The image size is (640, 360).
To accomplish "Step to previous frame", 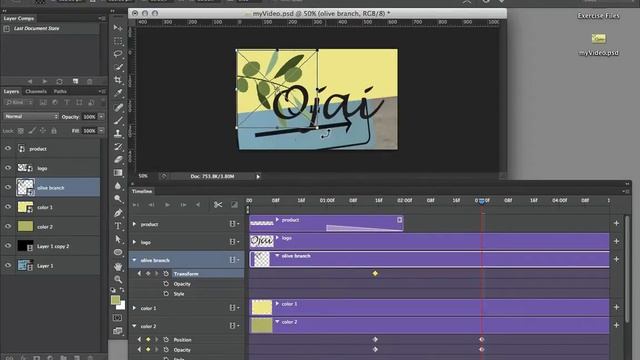I will pyautogui.click(x=151, y=204).
